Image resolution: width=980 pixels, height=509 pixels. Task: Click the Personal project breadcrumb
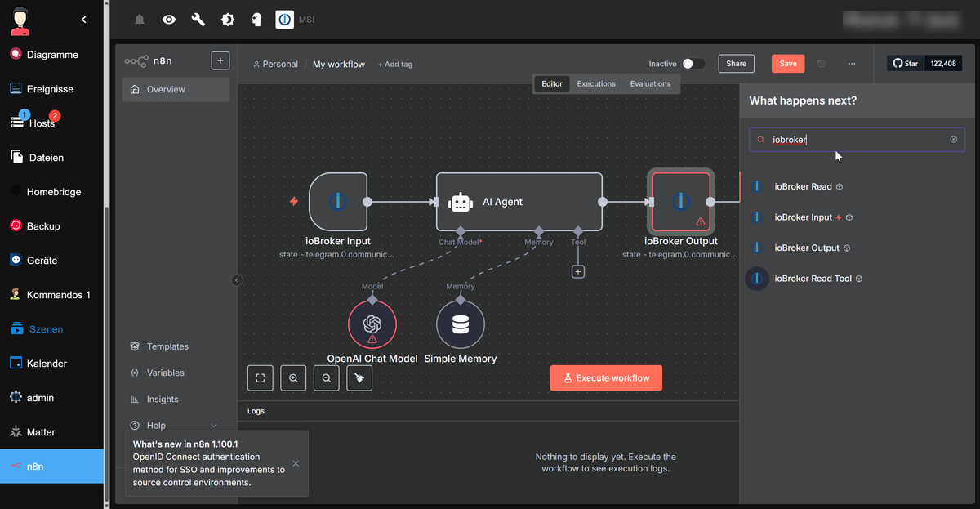coord(275,64)
